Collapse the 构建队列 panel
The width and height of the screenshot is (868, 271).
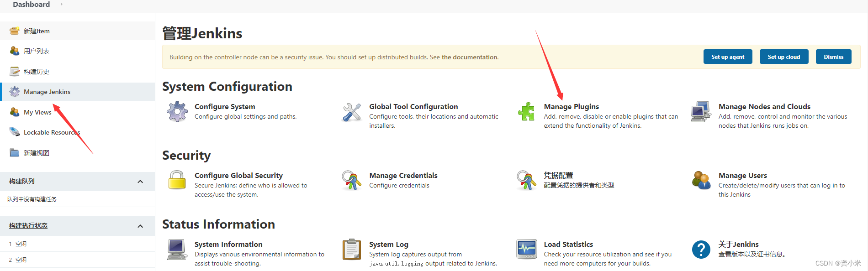point(140,182)
